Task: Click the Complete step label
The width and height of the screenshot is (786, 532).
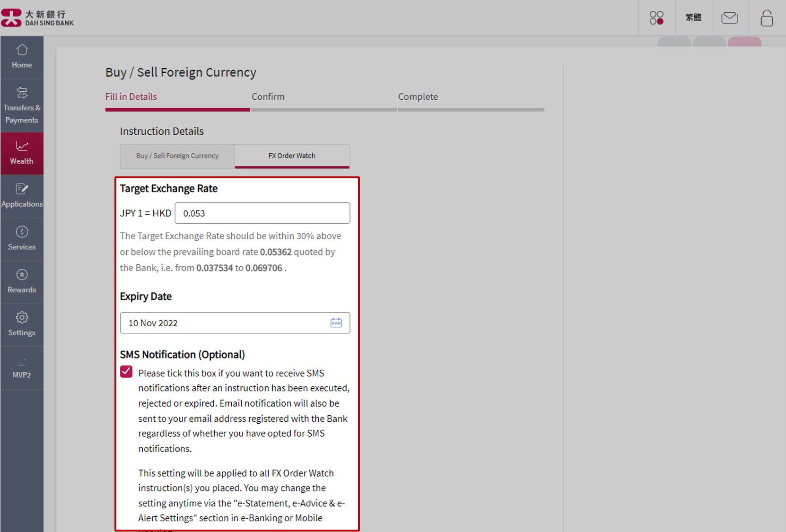Action: (x=418, y=97)
